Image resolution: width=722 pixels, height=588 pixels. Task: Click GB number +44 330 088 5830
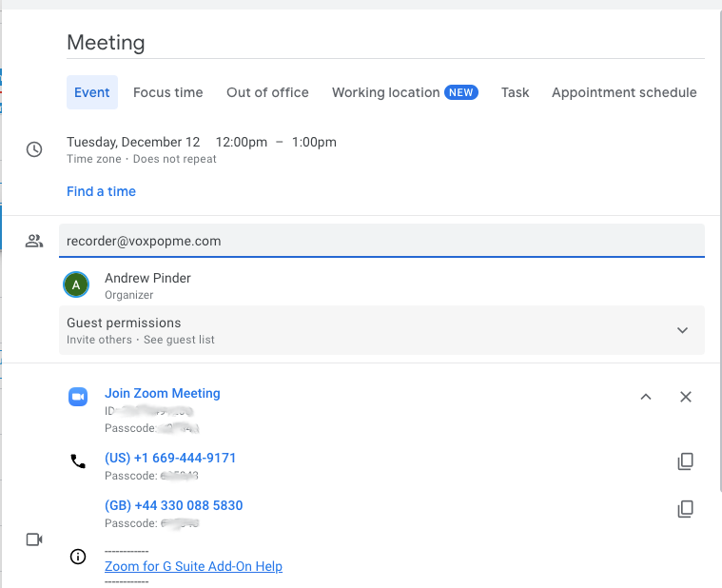[x=173, y=505]
